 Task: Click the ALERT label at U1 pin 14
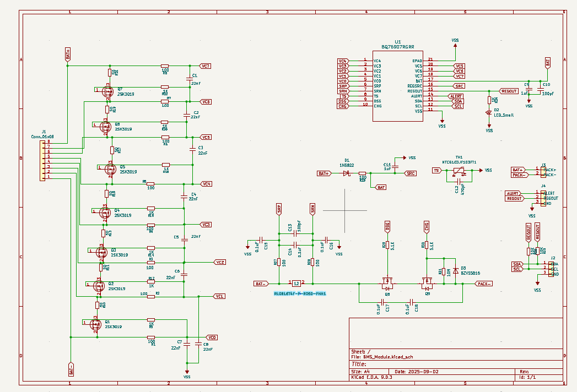[457, 96]
